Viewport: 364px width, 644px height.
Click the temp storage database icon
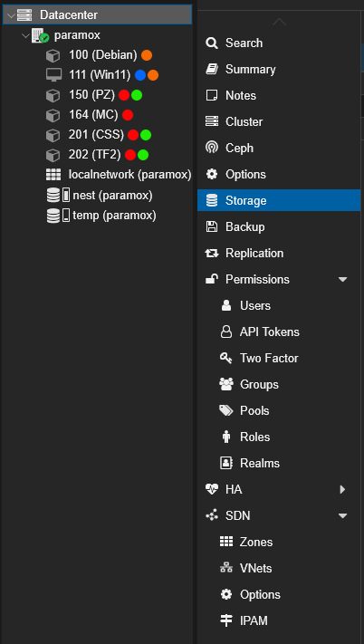point(53,216)
